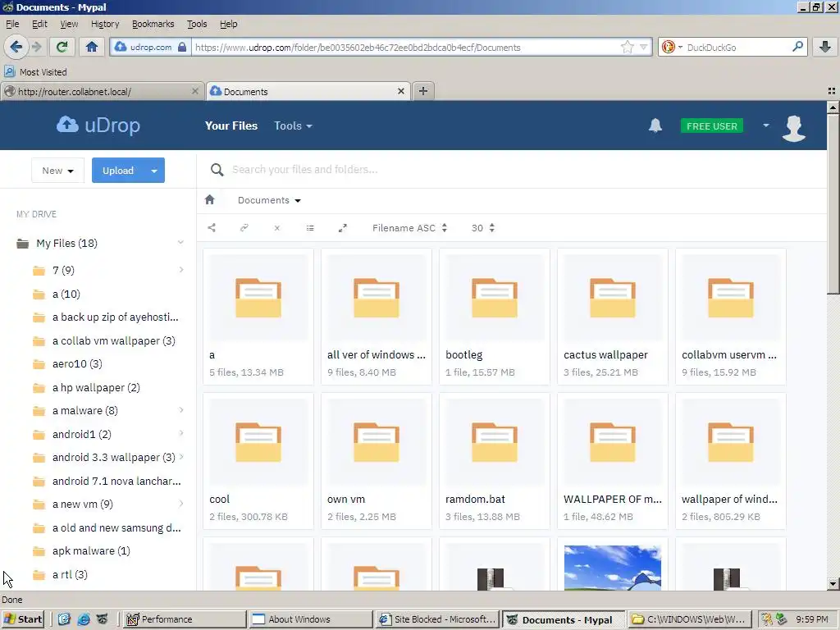The width and height of the screenshot is (840, 630).
Task: Open the History menu
Action: click(105, 24)
